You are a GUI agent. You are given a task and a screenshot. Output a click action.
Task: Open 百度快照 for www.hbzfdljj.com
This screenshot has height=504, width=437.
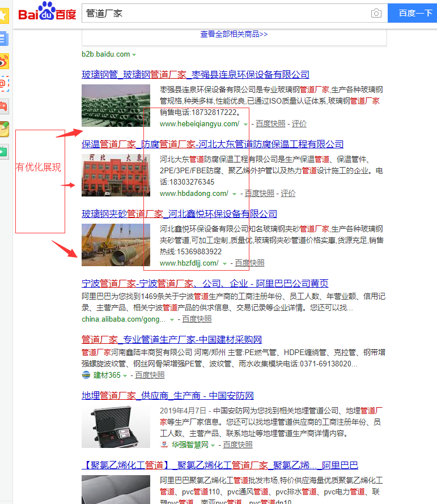tap(249, 263)
